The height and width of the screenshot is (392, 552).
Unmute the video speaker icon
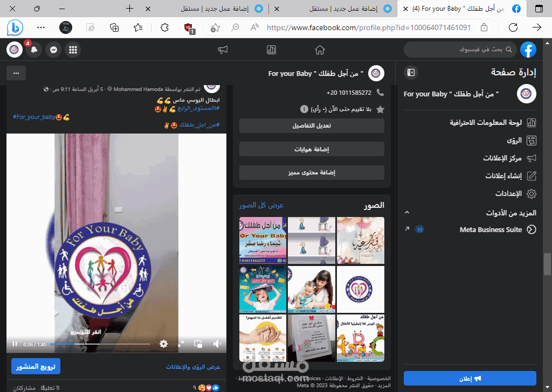[x=217, y=344]
